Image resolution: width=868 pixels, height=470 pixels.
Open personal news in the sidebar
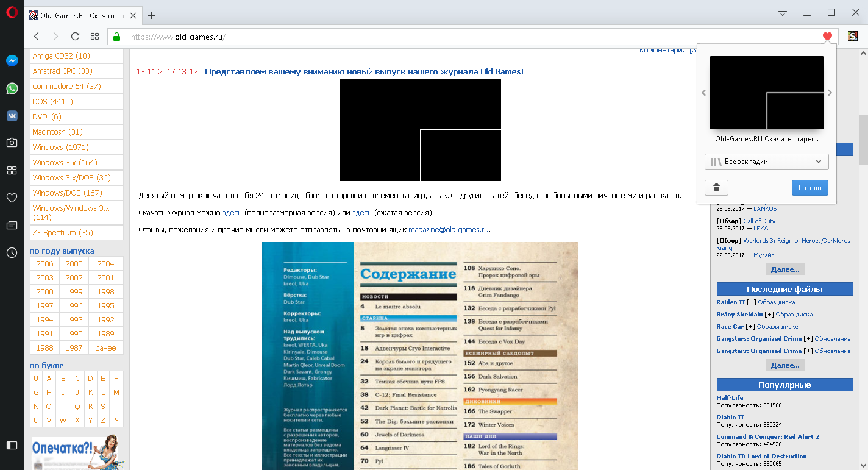[x=12, y=225]
